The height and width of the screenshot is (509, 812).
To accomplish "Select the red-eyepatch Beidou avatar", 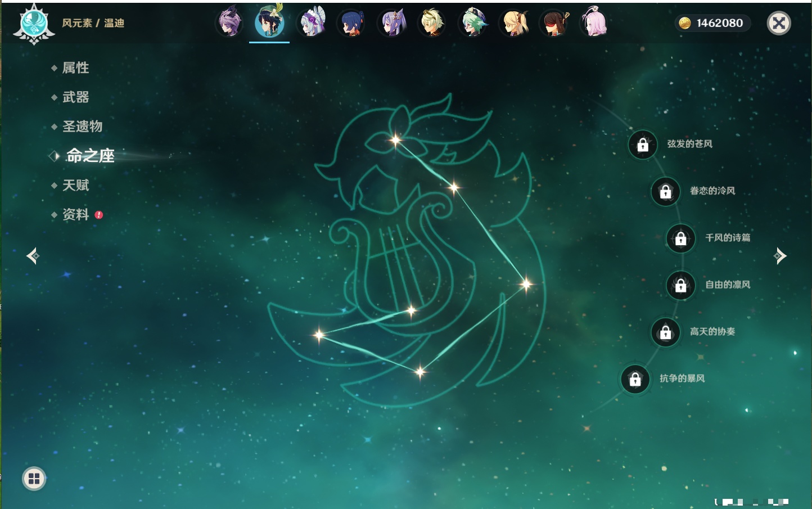I will pos(554,24).
